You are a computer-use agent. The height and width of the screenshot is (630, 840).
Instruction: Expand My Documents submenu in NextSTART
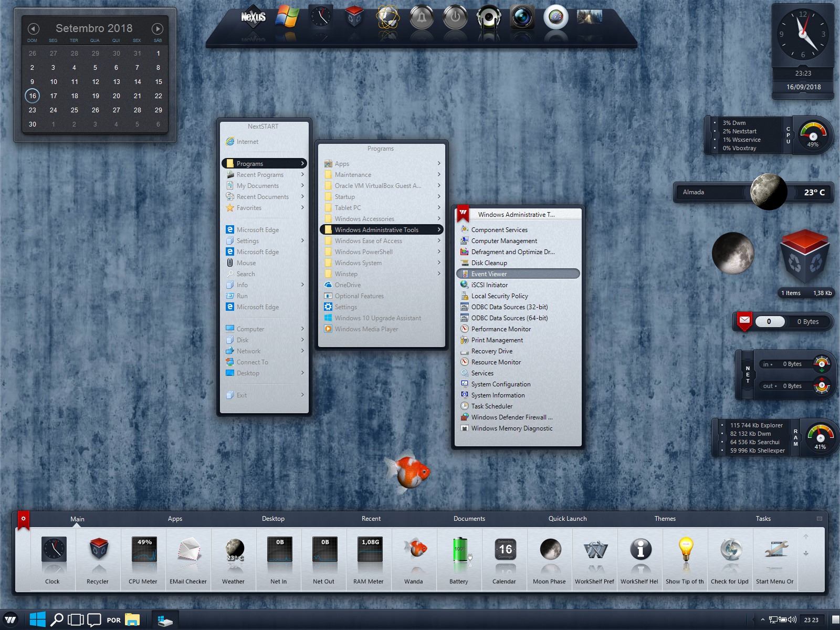pyautogui.click(x=265, y=186)
